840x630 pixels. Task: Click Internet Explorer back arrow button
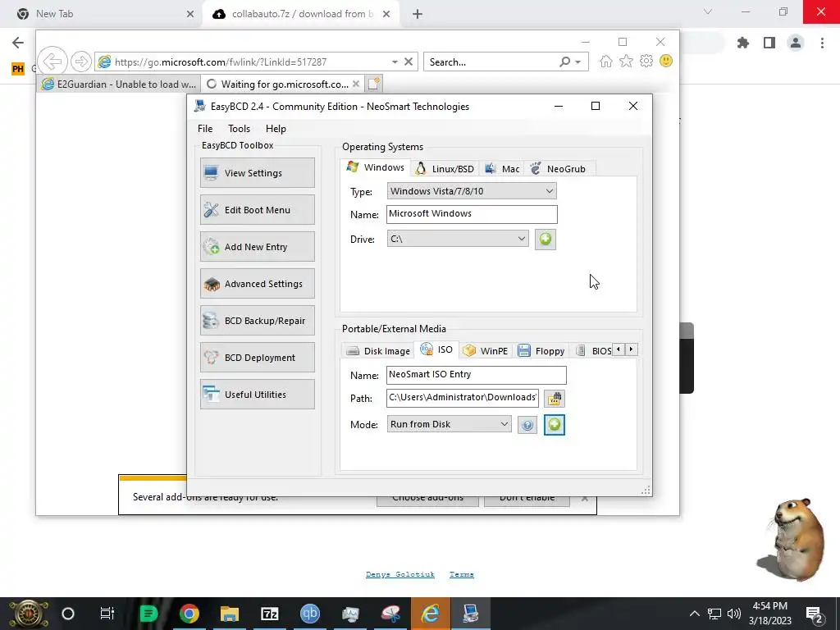pyautogui.click(x=52, y=62)
